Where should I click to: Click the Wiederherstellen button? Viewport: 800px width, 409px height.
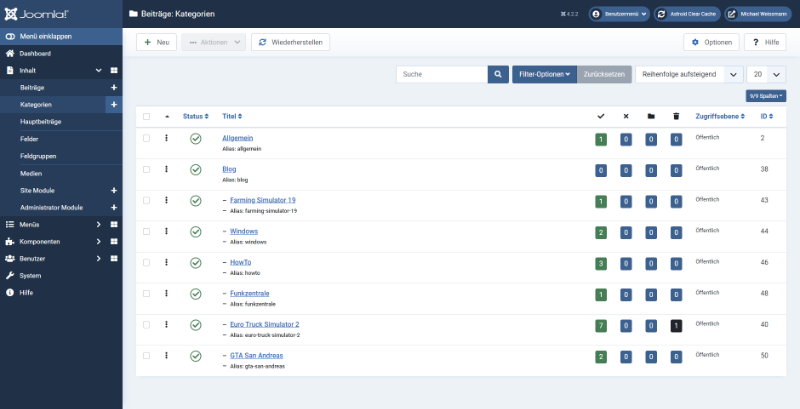(x=290, y=42)
